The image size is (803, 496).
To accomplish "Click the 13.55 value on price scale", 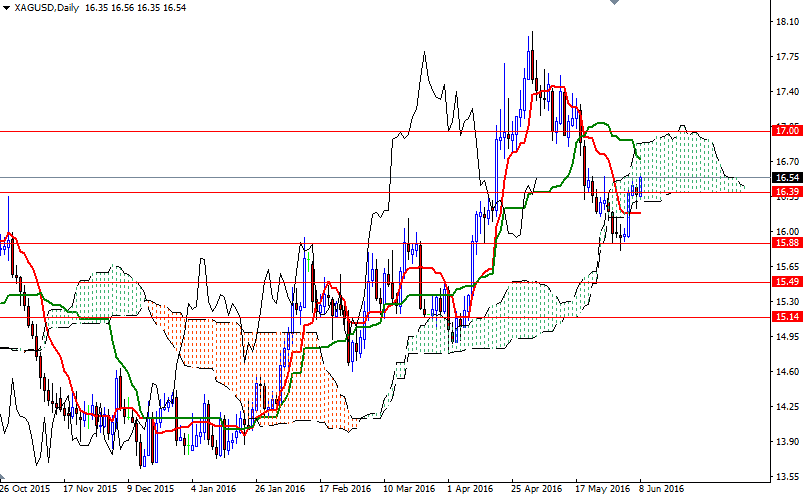I will click(x=785, y=477).
